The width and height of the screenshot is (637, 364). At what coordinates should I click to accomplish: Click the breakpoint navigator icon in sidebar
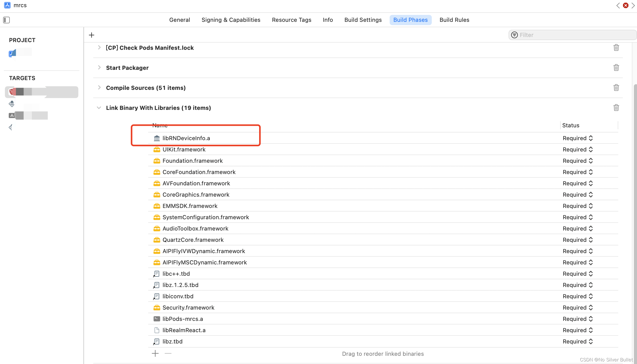tap(11, 127)
